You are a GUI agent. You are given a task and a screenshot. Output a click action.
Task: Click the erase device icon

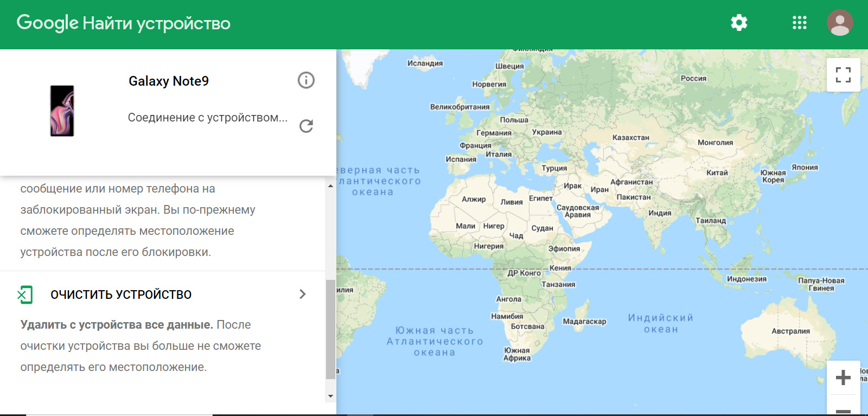coord(25,295)
